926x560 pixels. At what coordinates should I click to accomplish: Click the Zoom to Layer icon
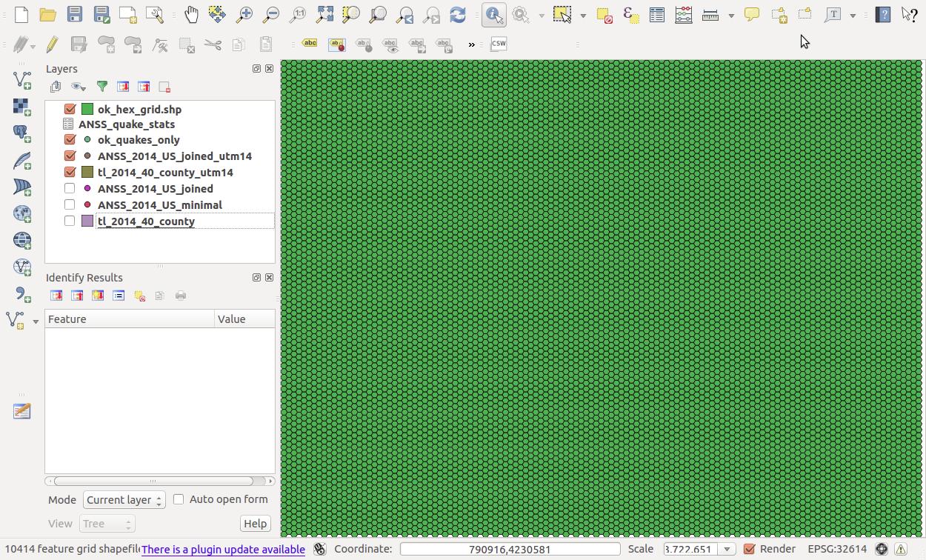pyautogui.click(x=378, y=15)
